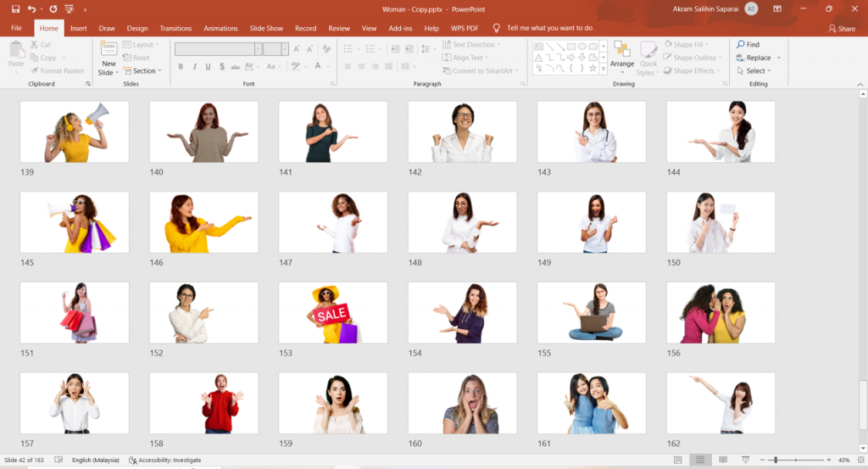Switch to Reading View in status bar
The height and width of the screenshot is (469, 868).
(x=721, y=460)
